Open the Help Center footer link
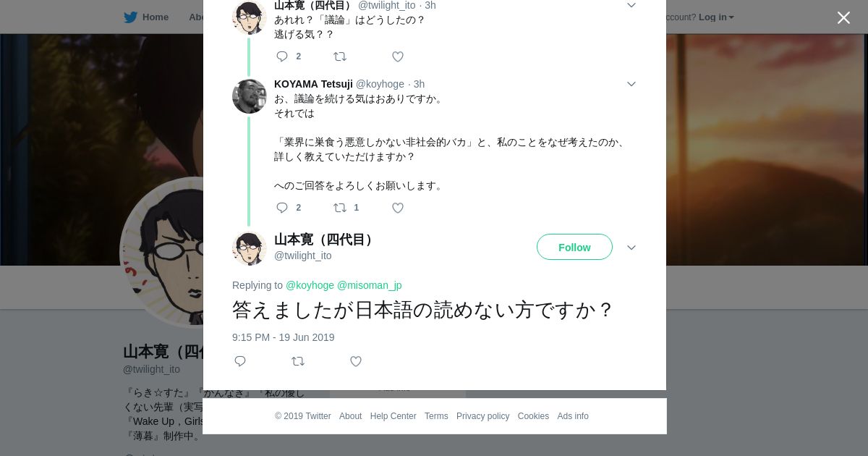868x456 pixels. point(393,416)
